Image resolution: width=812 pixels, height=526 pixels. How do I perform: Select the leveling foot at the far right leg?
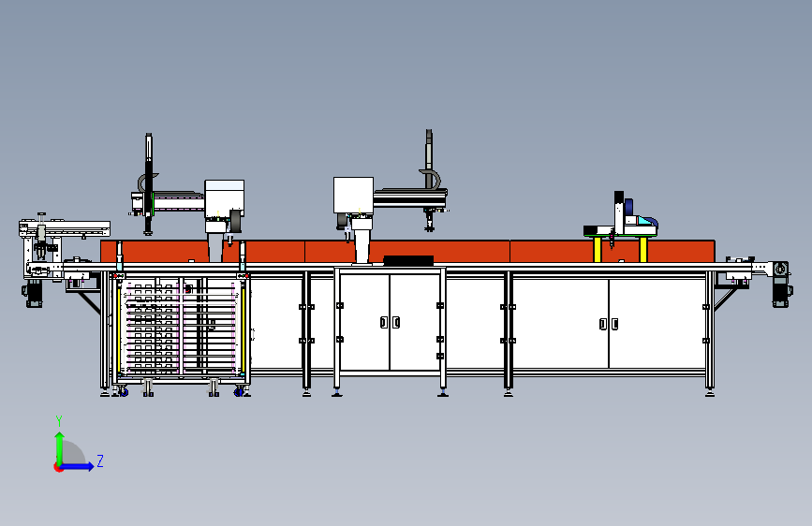pos(710,392)
